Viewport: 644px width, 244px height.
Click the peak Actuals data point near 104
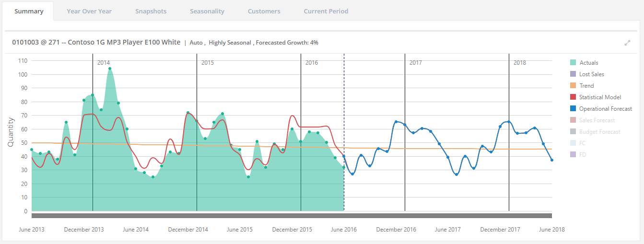point(110,69)
